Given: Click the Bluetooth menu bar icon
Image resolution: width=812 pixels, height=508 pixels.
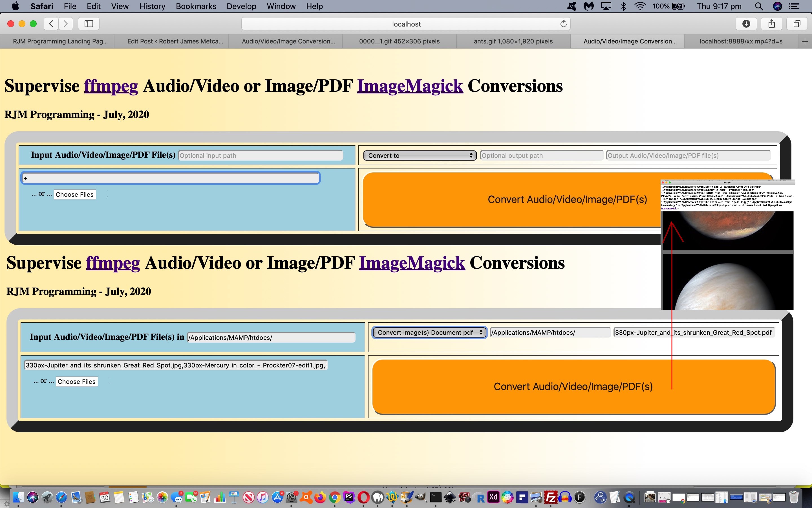Looking at the screenshot, I should (623, 6).
